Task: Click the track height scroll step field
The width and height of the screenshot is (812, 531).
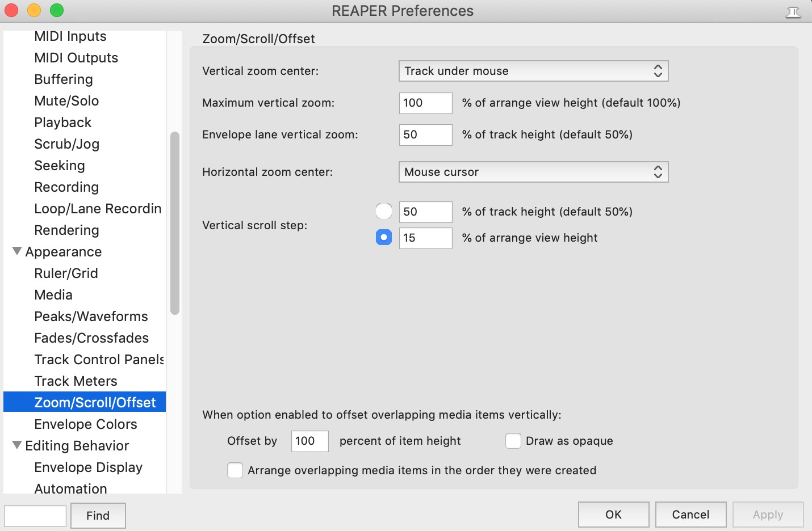Action: [426, 212]
